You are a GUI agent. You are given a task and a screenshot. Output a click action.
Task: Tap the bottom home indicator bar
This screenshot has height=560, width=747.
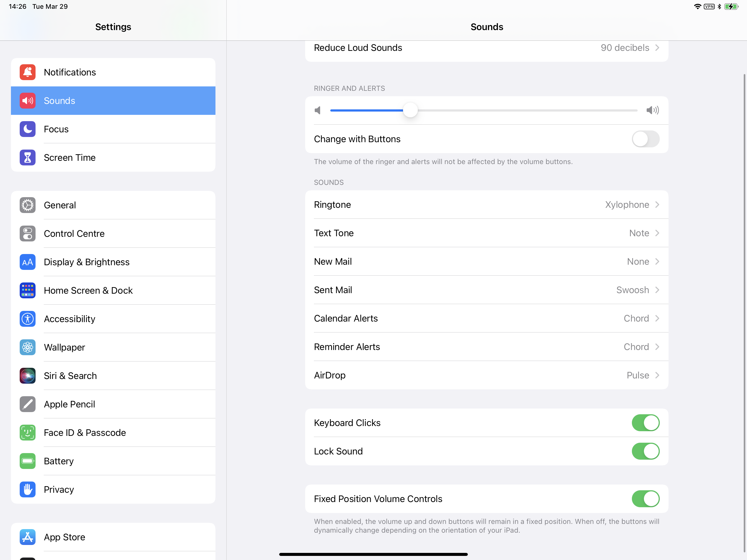tap(373, 554)
